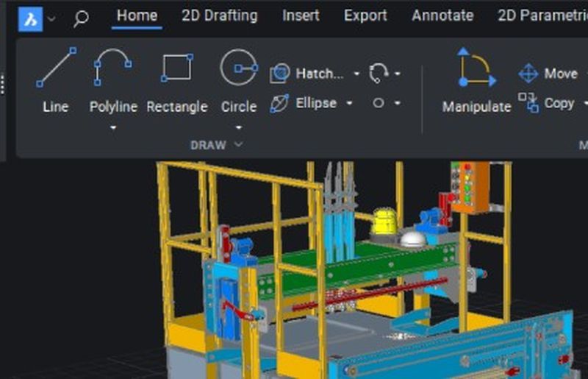Expand the Polyline tool dropdown arrow
588x379 pixels.
(x=113, y=127)
